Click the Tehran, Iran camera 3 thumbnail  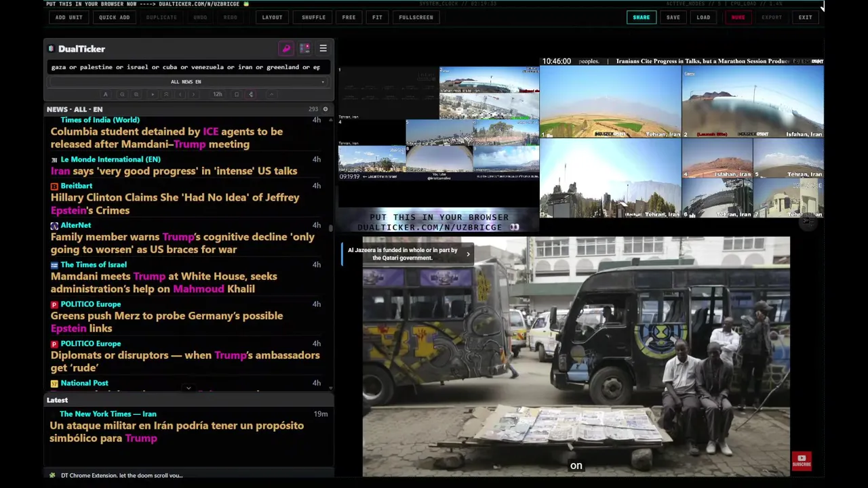[x=610, y=178]
